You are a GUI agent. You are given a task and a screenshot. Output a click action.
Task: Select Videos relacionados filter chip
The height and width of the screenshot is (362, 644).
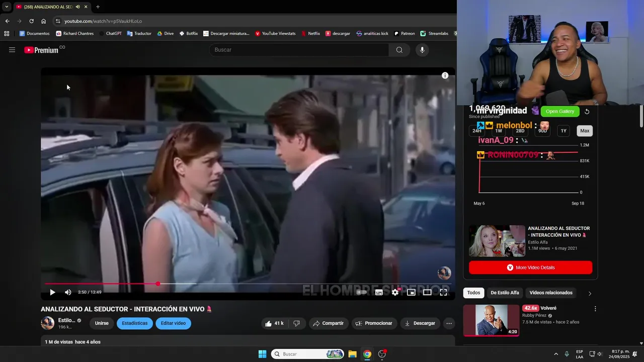551,293
